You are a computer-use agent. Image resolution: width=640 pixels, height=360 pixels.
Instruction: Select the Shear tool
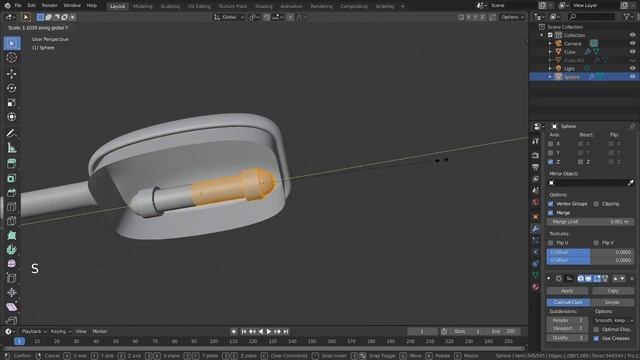coord(11,307)
